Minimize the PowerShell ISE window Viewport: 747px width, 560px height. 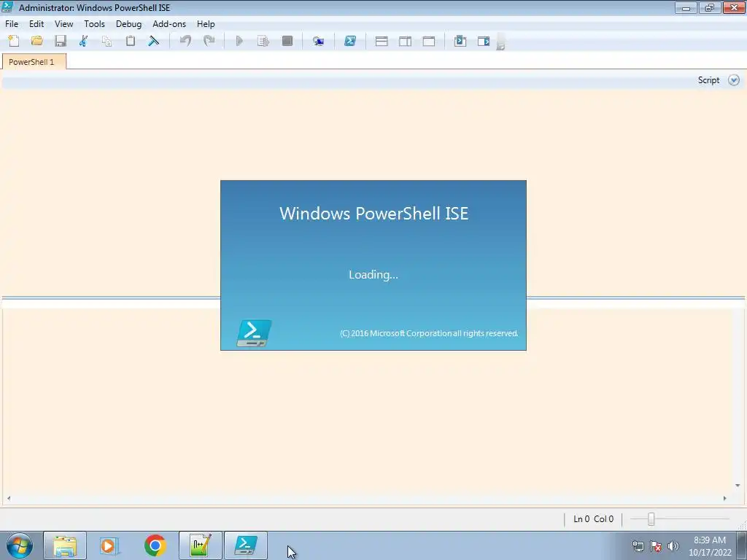[x=686, y=8]
